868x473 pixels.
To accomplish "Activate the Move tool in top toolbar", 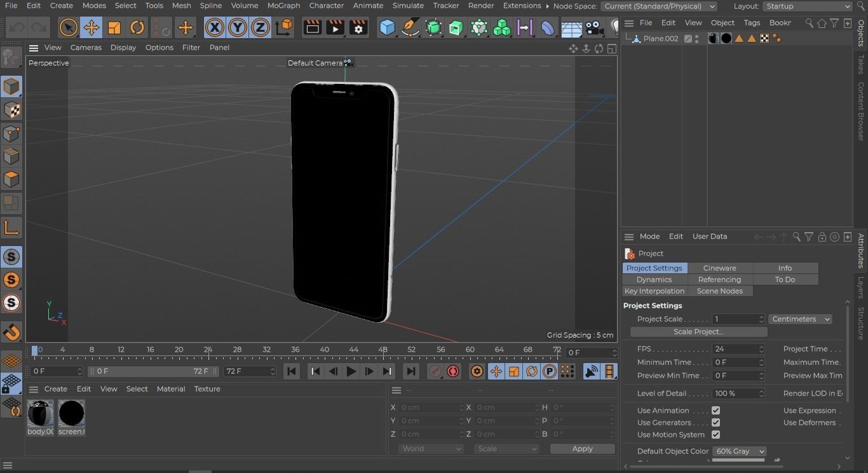I will (x=91, y=28).
